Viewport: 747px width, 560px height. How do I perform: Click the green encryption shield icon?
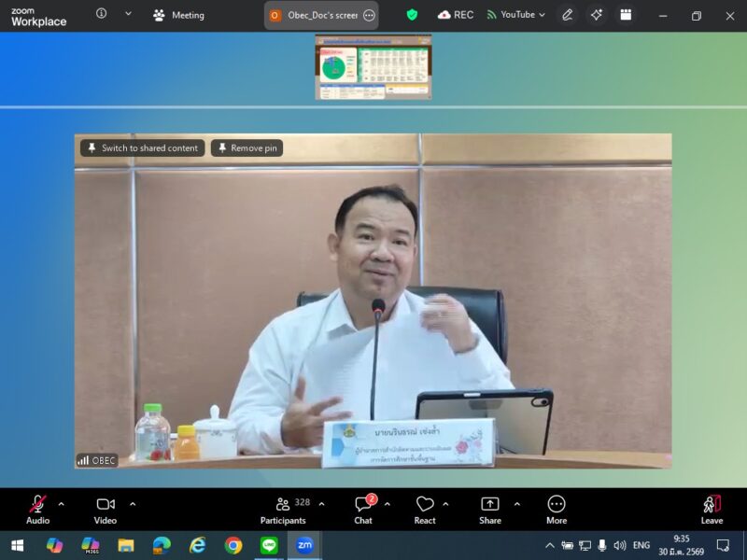click(412, 15)
